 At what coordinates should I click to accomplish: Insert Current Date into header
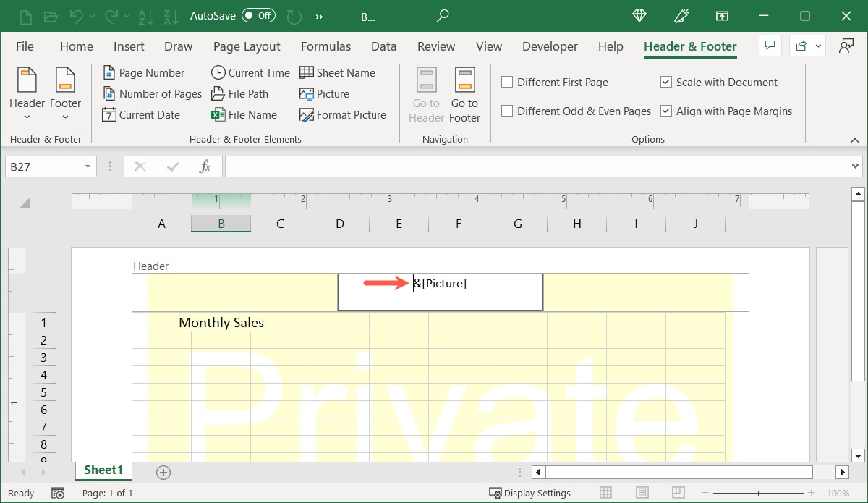(141, 115)
